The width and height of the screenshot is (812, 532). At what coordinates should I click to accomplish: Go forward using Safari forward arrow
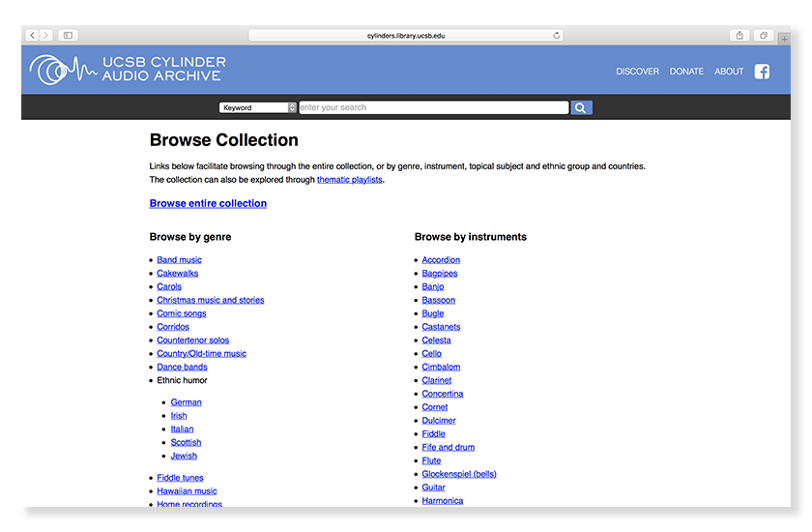tap(46, 36)
